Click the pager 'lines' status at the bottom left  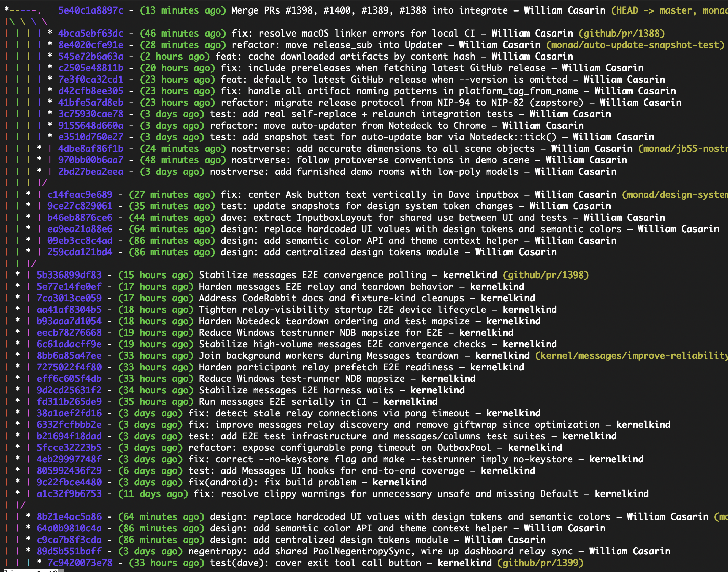coord(30,571)
